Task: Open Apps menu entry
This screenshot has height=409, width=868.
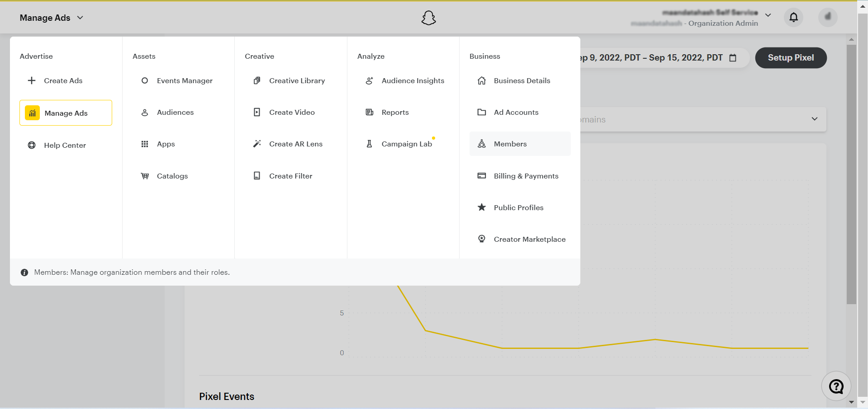Action: point(178,144)
